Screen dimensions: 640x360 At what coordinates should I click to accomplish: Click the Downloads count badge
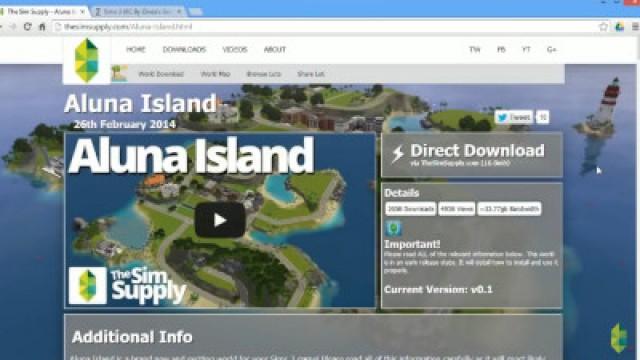pyautogui.click(x=411, y=209)
